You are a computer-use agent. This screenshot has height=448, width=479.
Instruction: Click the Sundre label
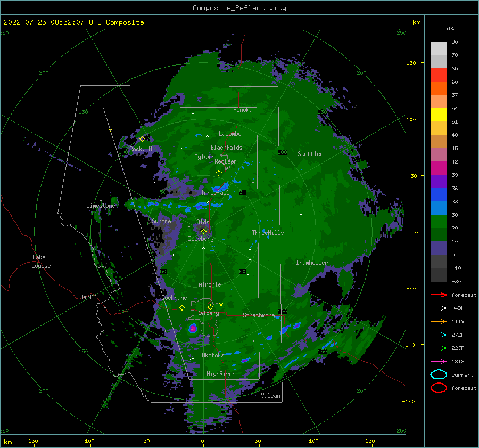161,221
